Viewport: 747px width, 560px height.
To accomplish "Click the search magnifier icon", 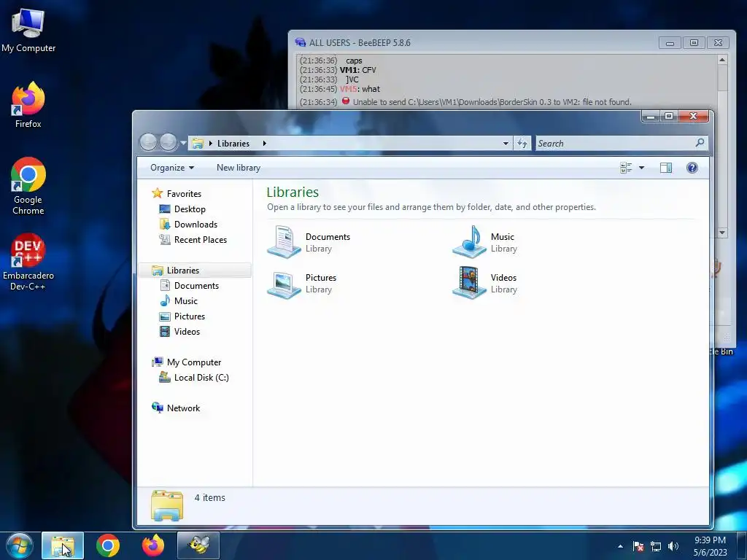I will point(700,143).
